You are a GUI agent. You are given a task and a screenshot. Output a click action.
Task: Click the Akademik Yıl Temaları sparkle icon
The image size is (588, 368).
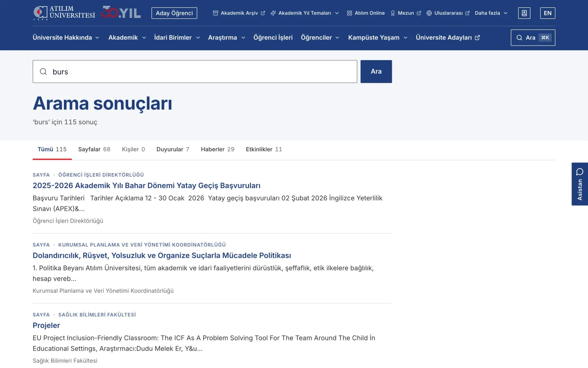tap(273, 13)
